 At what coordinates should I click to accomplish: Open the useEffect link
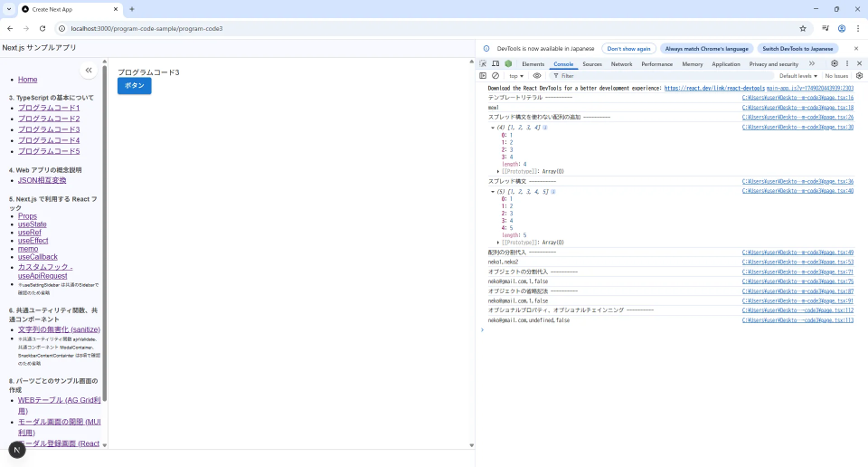click(x=33, y=241)
